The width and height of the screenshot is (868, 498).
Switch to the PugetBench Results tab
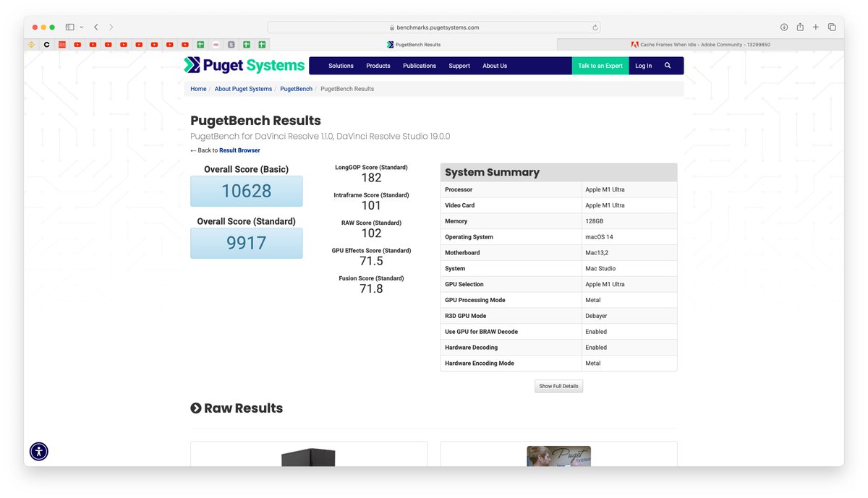coord(414,45)
